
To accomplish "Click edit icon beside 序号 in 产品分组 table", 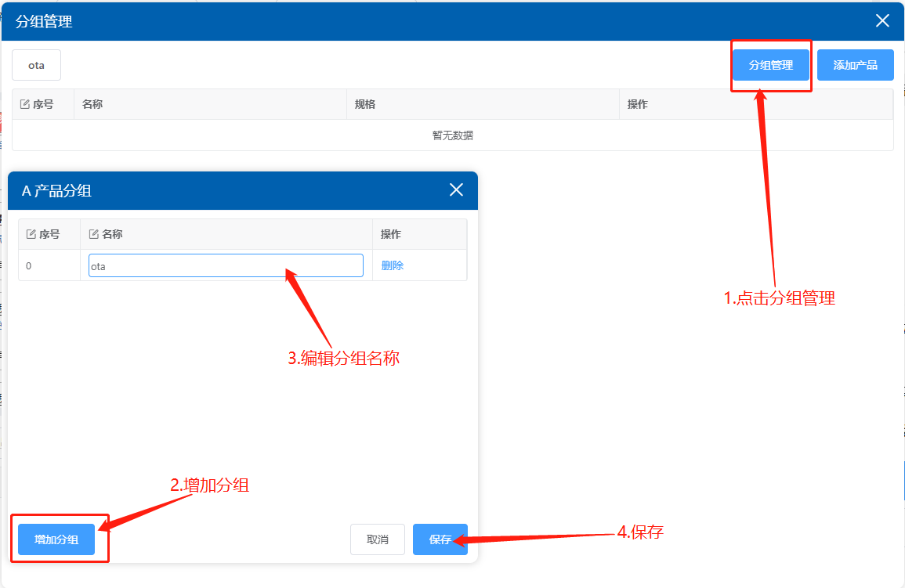I will pos(31,234).
